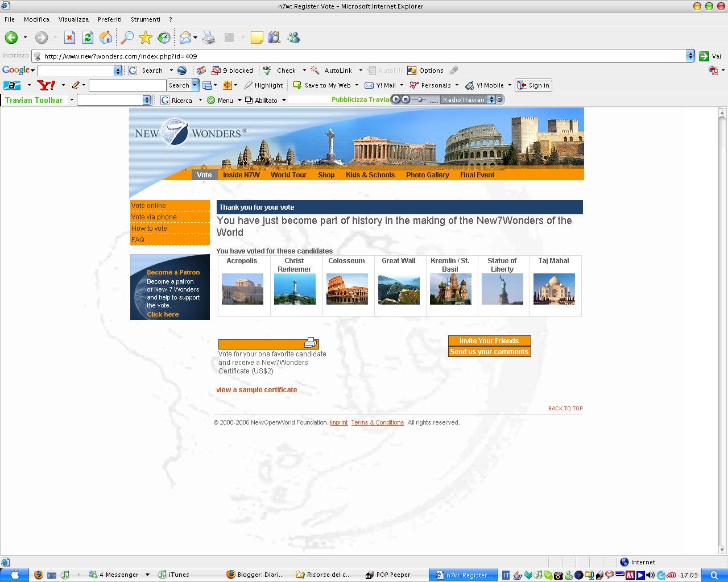Go back with the green Back arrow
The image size is (728, 582).
tap(11, 38)
